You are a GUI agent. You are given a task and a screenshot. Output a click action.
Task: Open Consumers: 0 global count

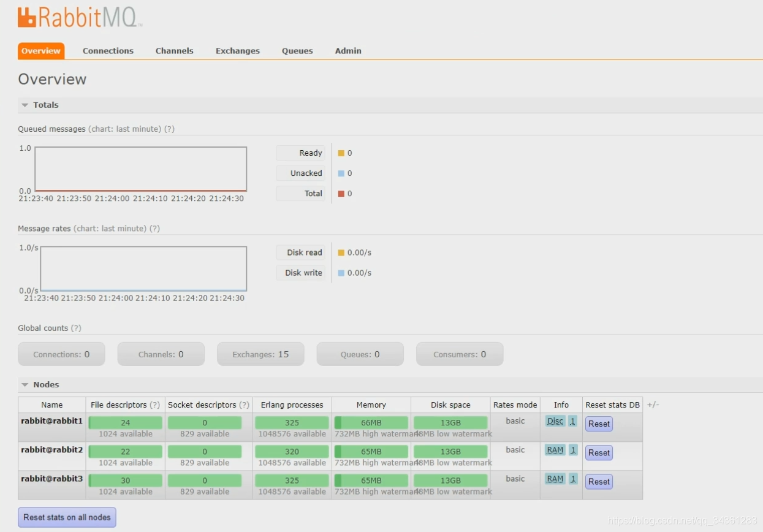coord(460,354)
